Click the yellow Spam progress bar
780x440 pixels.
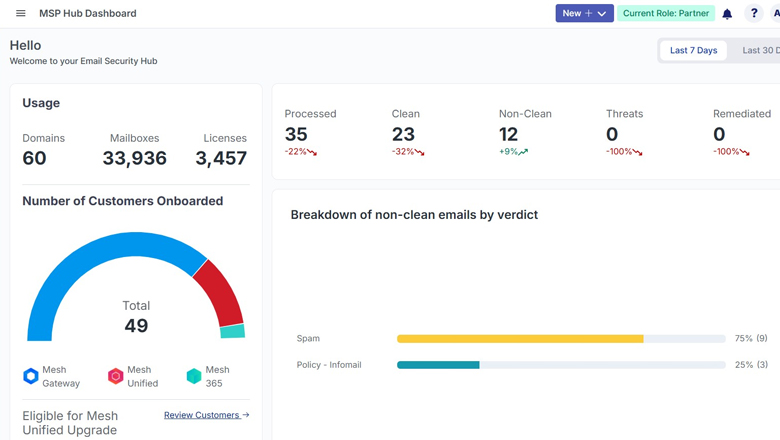pos(520,339)
